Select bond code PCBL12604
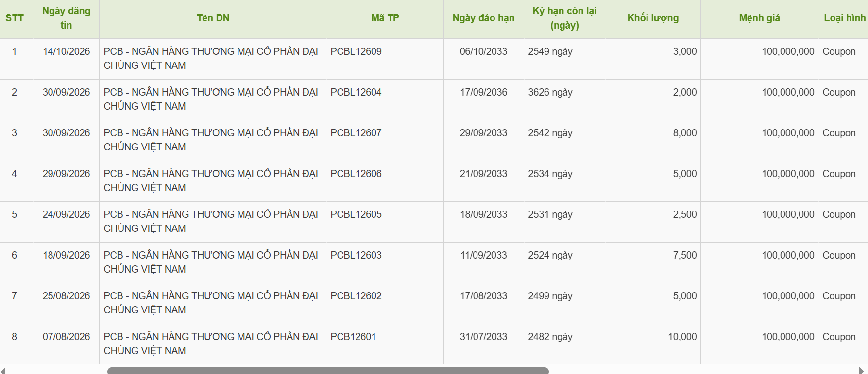 [356, 92]
